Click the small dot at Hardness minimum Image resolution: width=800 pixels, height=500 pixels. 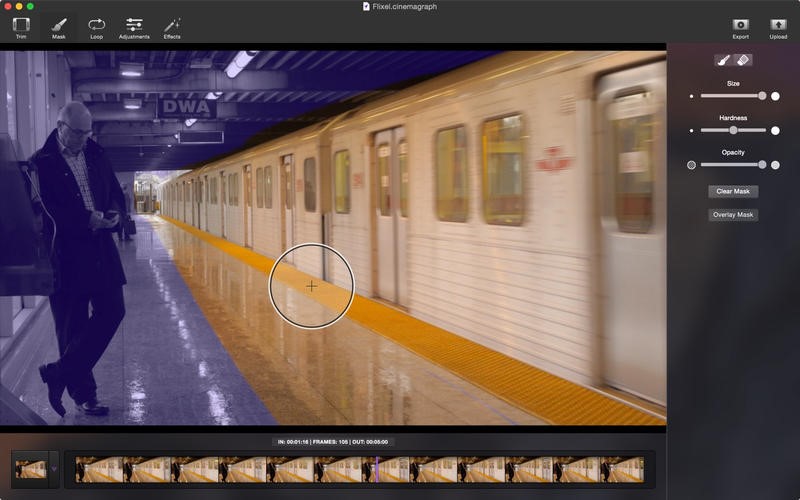coord(691,130)
